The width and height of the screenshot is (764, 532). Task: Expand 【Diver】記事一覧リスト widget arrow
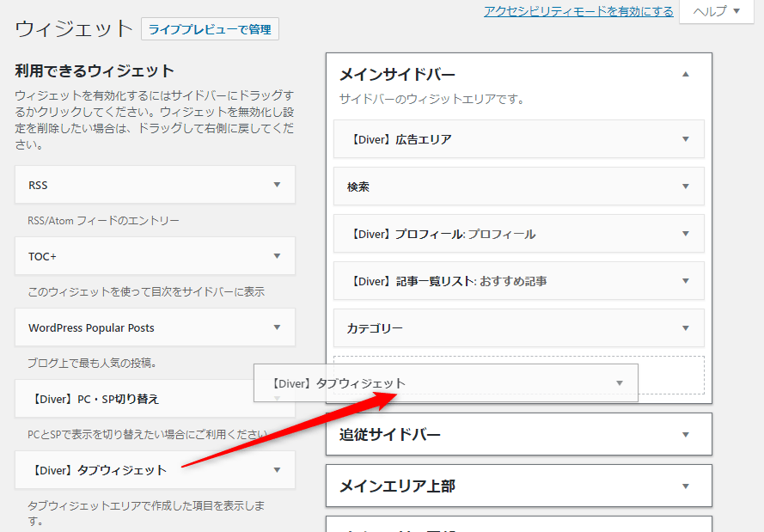685,281
